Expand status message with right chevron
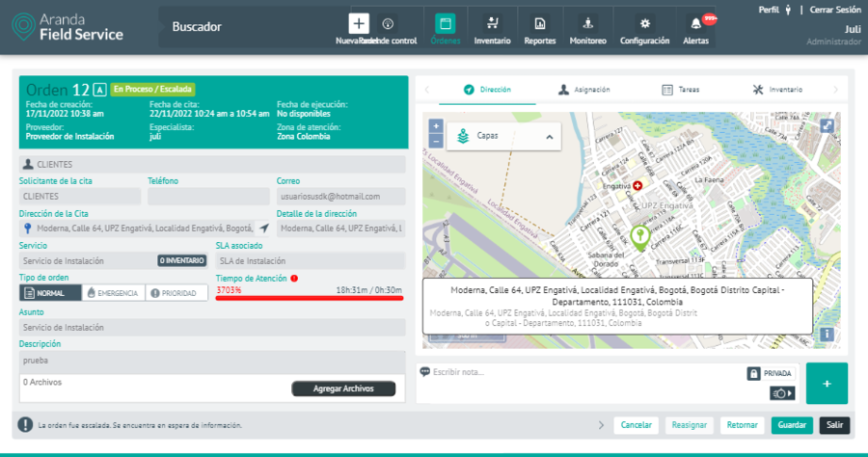The height and width of the screenshot is (457, 868). coord(601,425)
